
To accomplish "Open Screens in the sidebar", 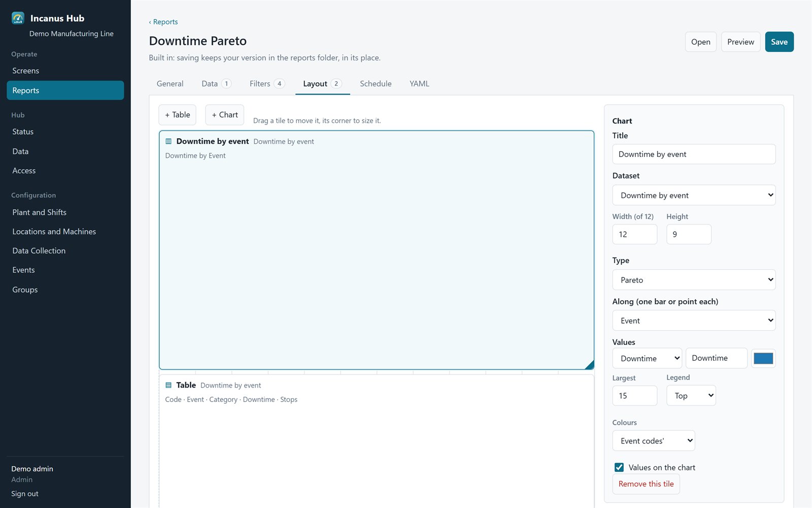I will tap(65, 71).
